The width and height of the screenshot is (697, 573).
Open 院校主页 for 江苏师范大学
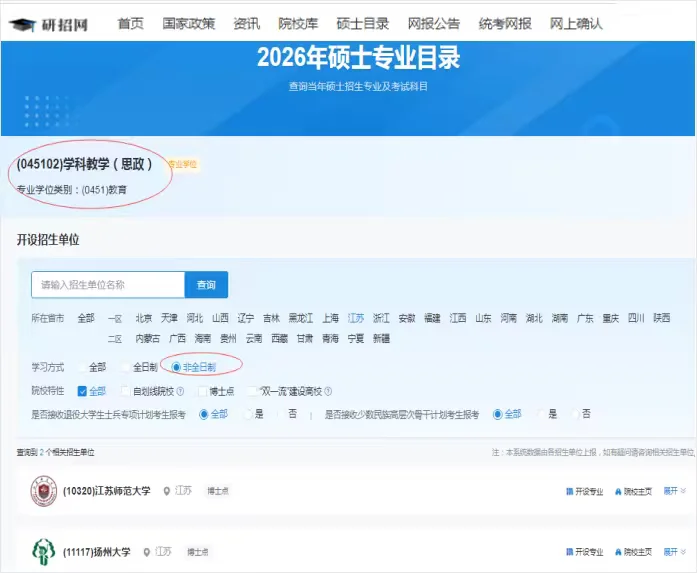(633, 491)
